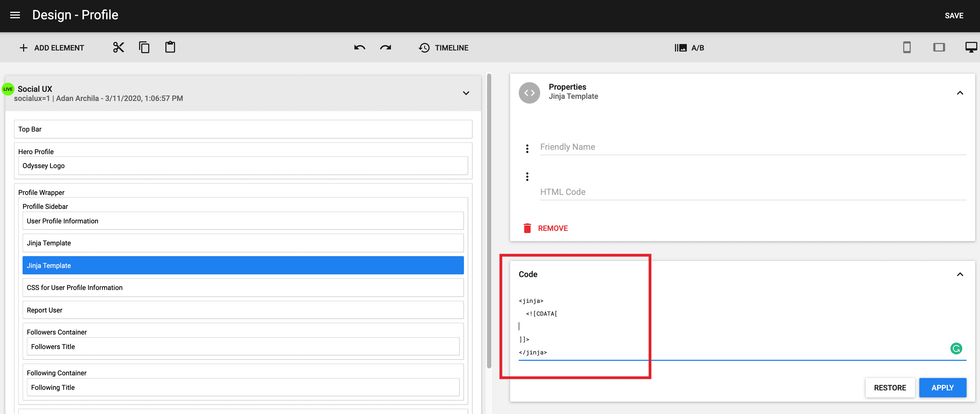The height and width of the screenshot is (414, 980).
Task: Collapse the Code panel
Action: [960, 274]
